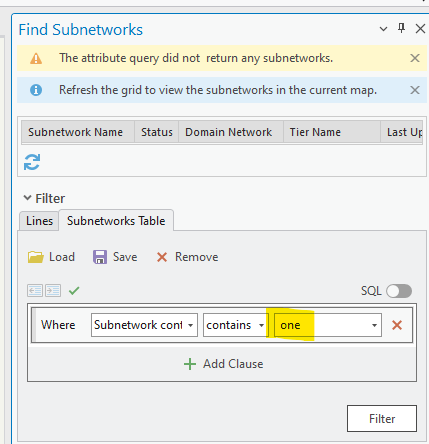This screenshot has height=444, width=429.
Task: Click the ungroup clauses icon
Action: 35,291
